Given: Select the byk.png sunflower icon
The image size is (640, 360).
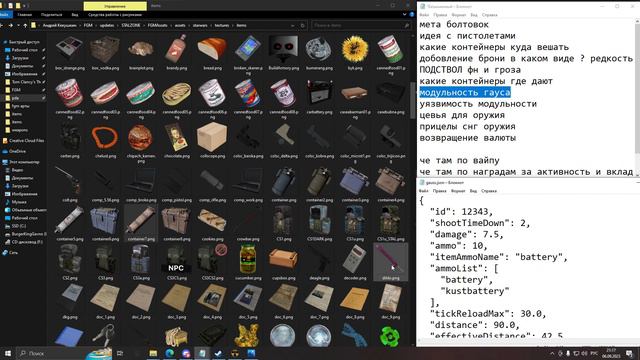Looking at the screenshot, I should click(x=355, y=49).
